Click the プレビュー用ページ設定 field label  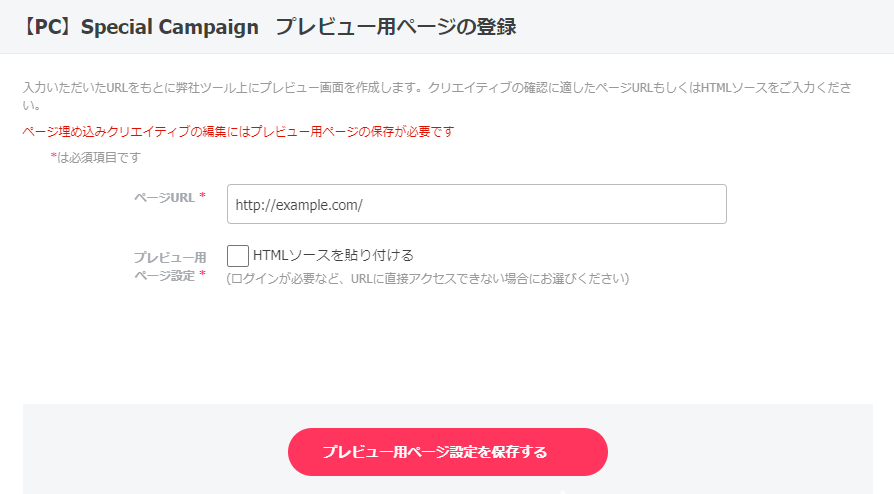pyautogui.click(x=166, y=266)
